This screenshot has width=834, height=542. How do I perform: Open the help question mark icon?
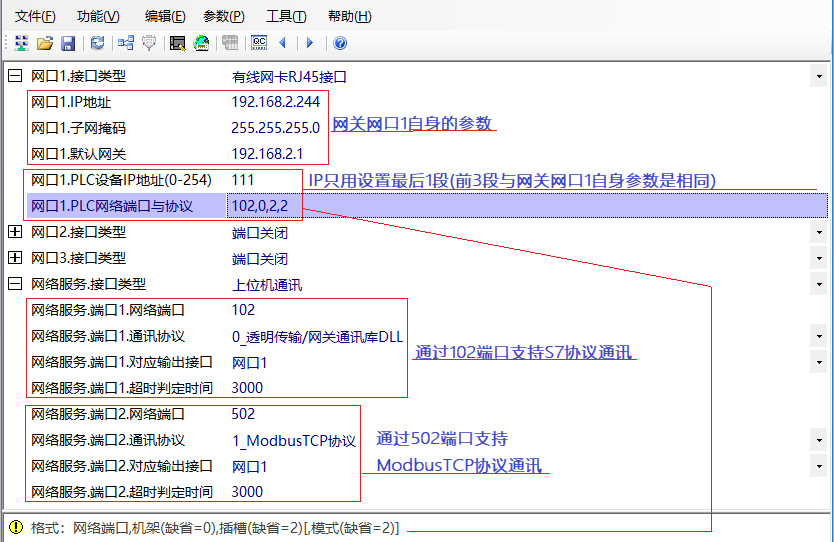click(340, 43)
